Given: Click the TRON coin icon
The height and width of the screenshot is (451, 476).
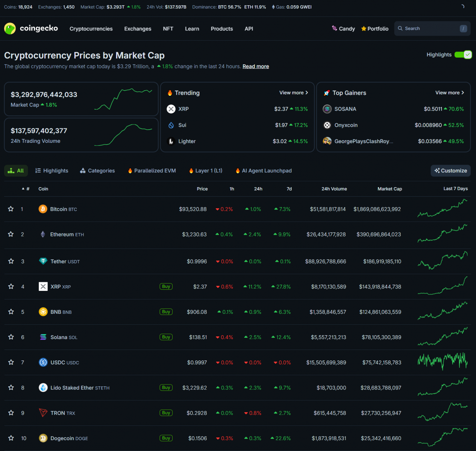Looking at the screenshot, I should point(43,413).
